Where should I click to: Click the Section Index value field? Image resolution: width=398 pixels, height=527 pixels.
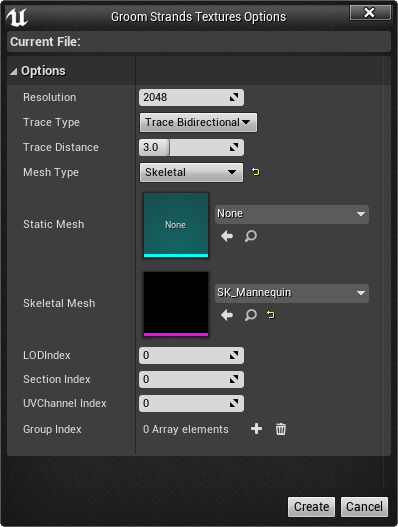click(x=191, y=379)
